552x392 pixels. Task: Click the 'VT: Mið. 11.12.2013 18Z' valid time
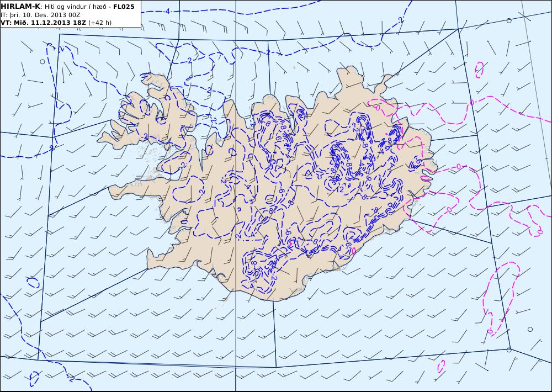pos(43,23)
